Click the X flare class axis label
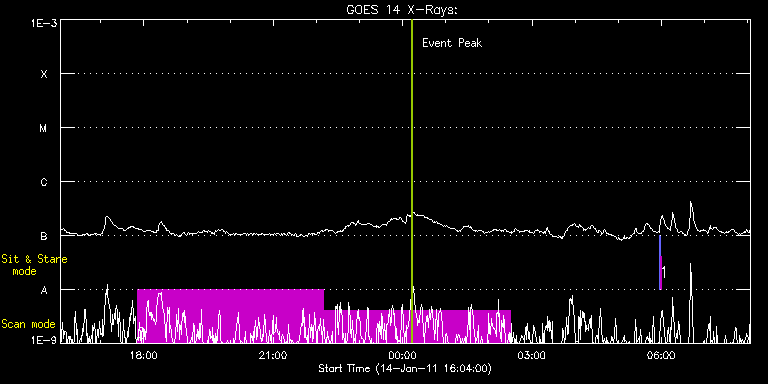 44,74
